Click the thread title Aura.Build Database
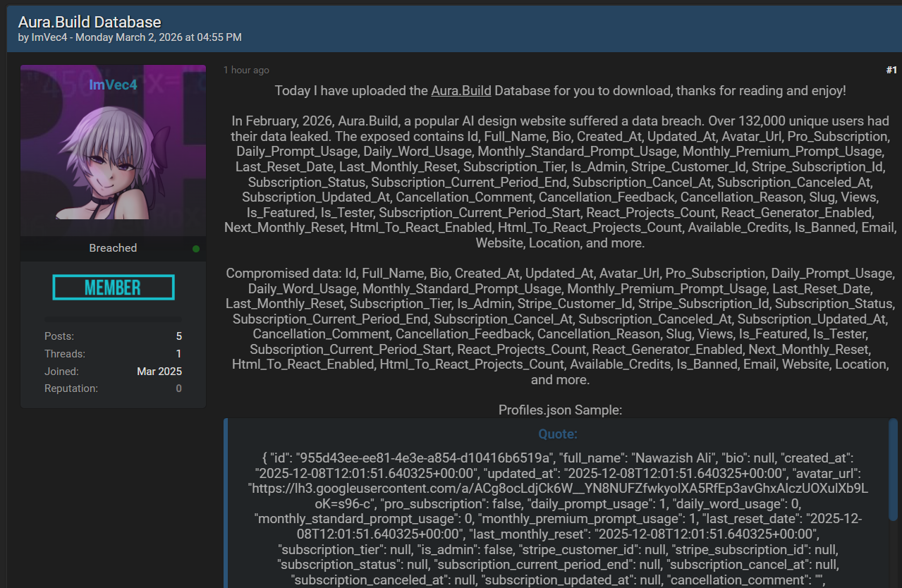The height and width of the screenshot is (588, 902). (90, 22)
